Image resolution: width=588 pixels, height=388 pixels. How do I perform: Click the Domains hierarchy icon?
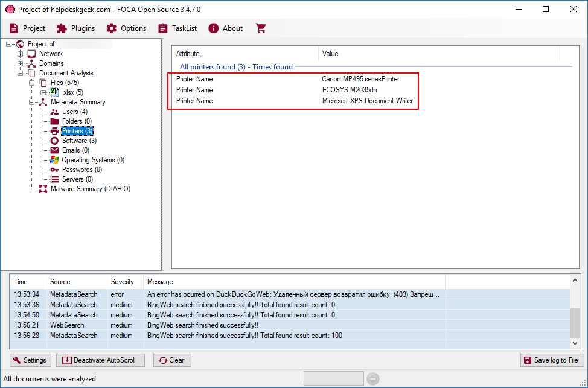click(32, 64)
